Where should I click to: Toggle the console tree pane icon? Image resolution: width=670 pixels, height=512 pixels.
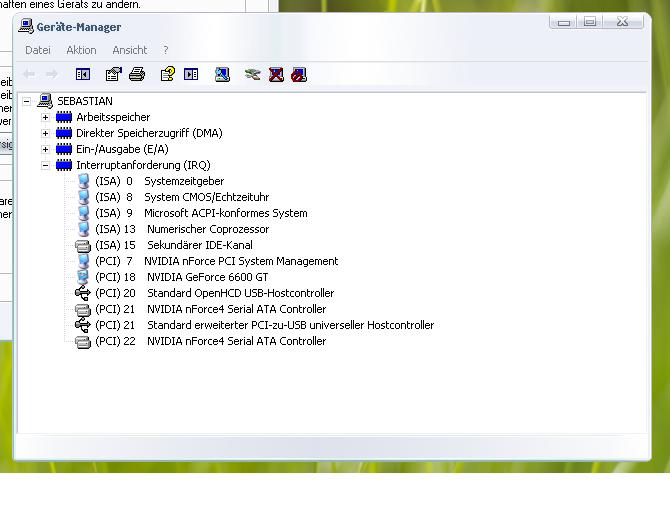83,74
